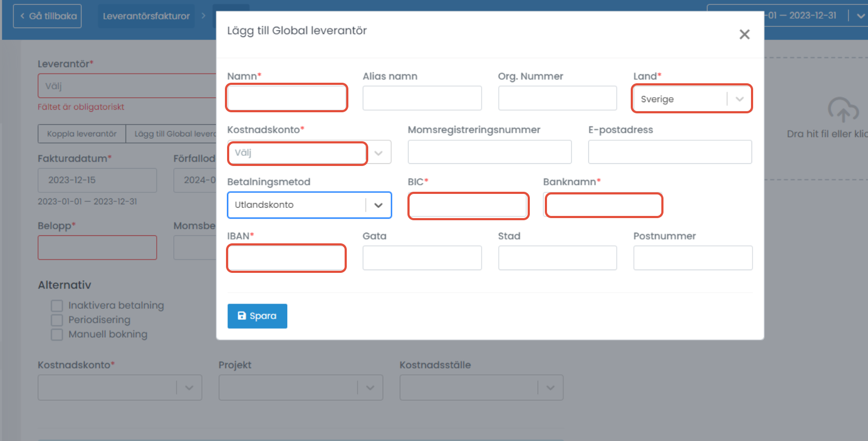Screen dimensions: 868x441
Task: Click the Spara save button
Action: (257, 316)
